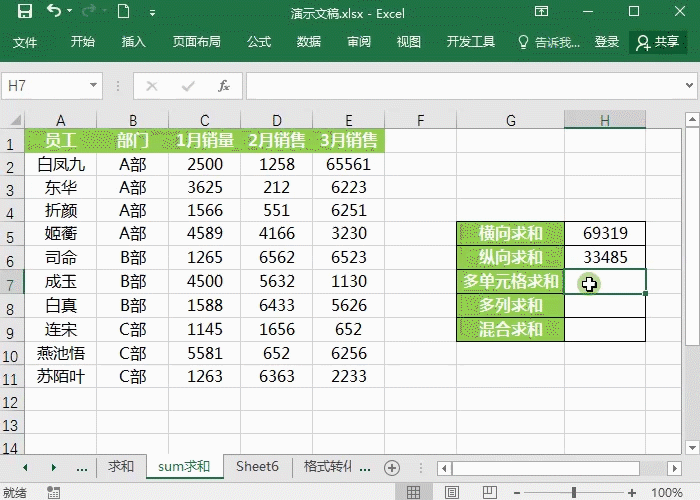Switch to Page Layout view icon
This screenshot has height=500, width=700.
coord(451,492)
